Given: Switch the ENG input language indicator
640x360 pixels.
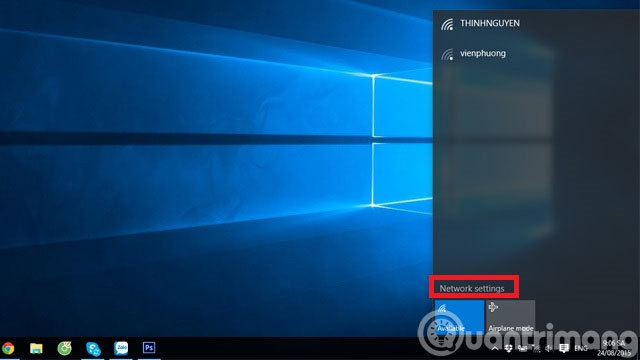Looking at the screenshot, I should point(581,349).
